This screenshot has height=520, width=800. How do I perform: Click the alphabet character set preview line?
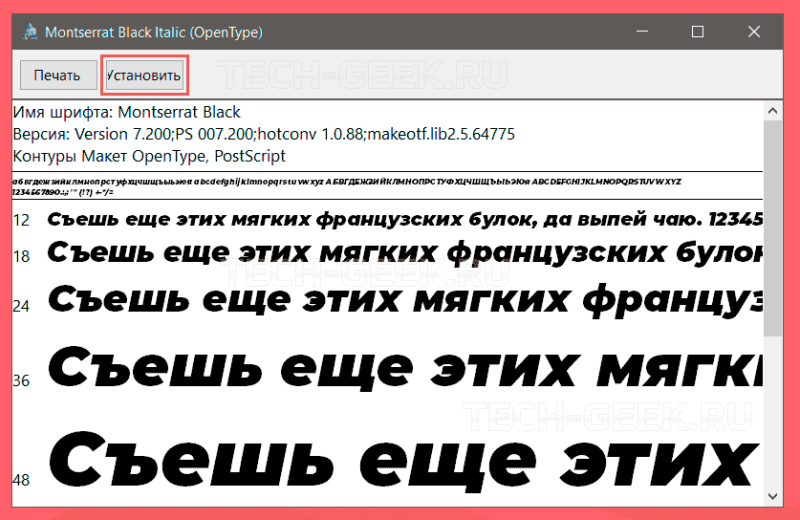(x=347, y=182)
